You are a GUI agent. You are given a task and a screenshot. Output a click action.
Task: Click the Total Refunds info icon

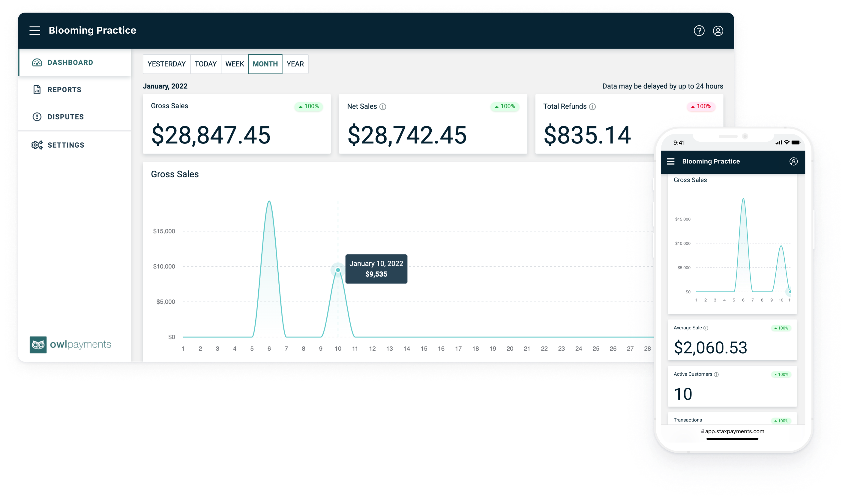[592, 106]
